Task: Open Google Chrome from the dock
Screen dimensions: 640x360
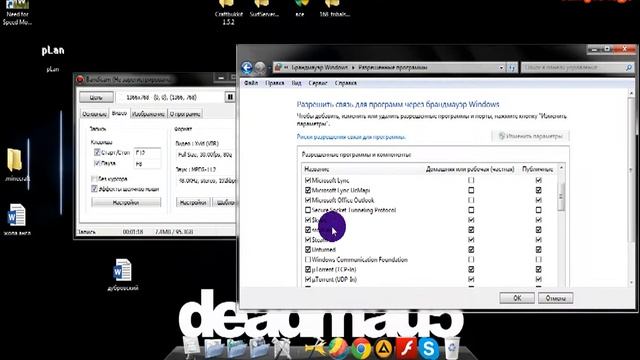Action: coord(361,349)
